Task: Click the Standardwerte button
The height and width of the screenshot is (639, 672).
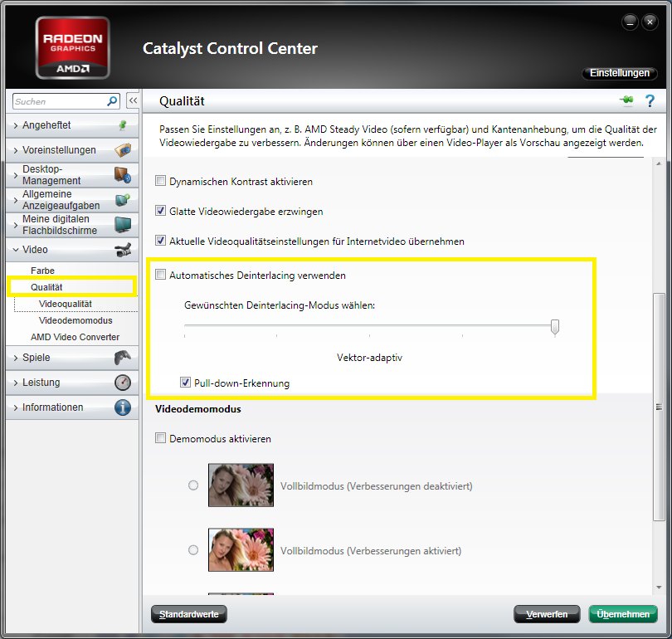Action: point(189,614)
